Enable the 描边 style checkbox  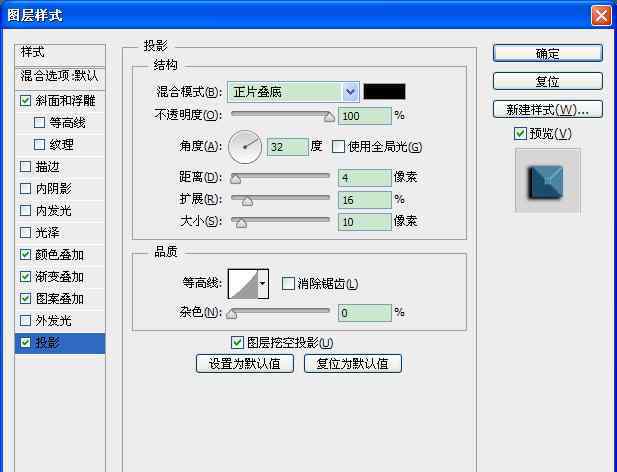click(x=26, y=167)
